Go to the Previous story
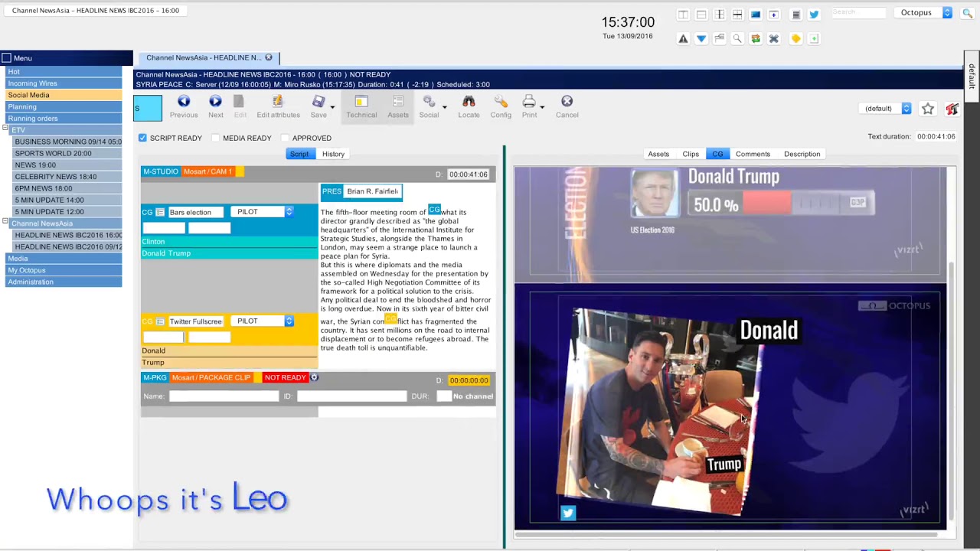 (184, 107)
